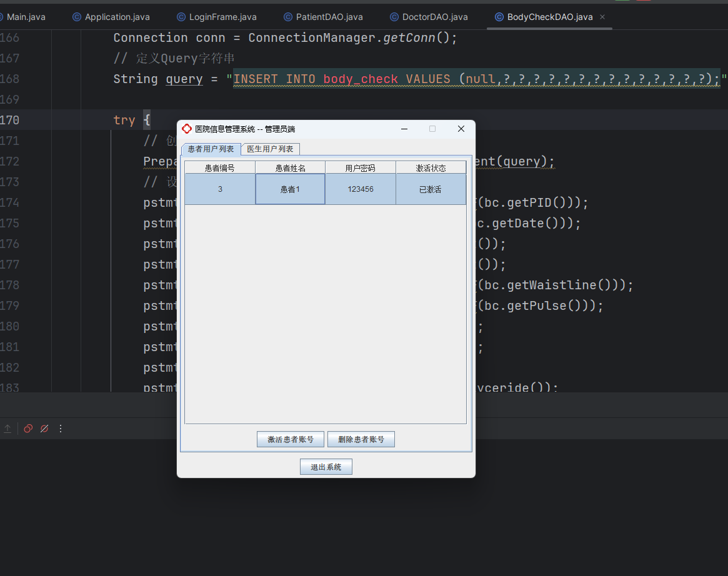Click the hospital system dialog title icon
The width and height of the screenshot is (728, 576).
pyautogui.click(x=187, y=129)
